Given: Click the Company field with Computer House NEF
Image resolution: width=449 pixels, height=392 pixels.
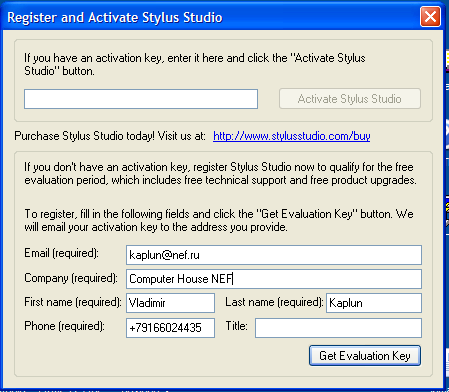Looking at the screenshot, I should tap(274, 279).
